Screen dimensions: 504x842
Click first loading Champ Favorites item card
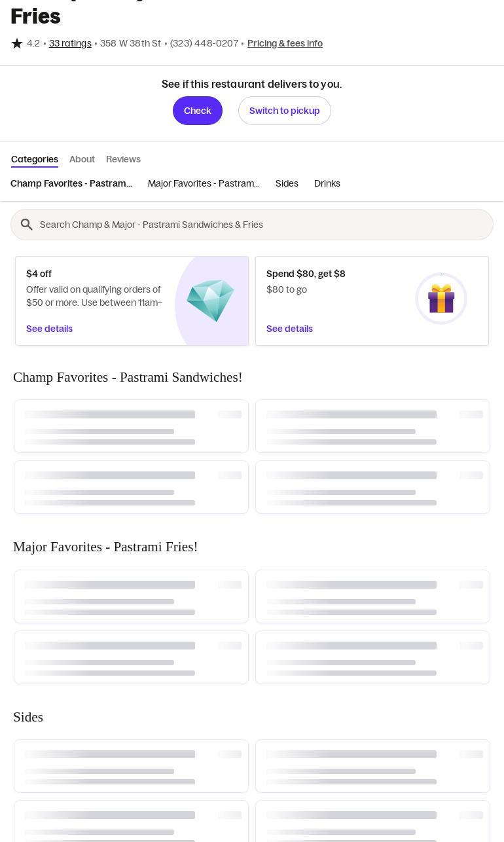click(131, 426)
